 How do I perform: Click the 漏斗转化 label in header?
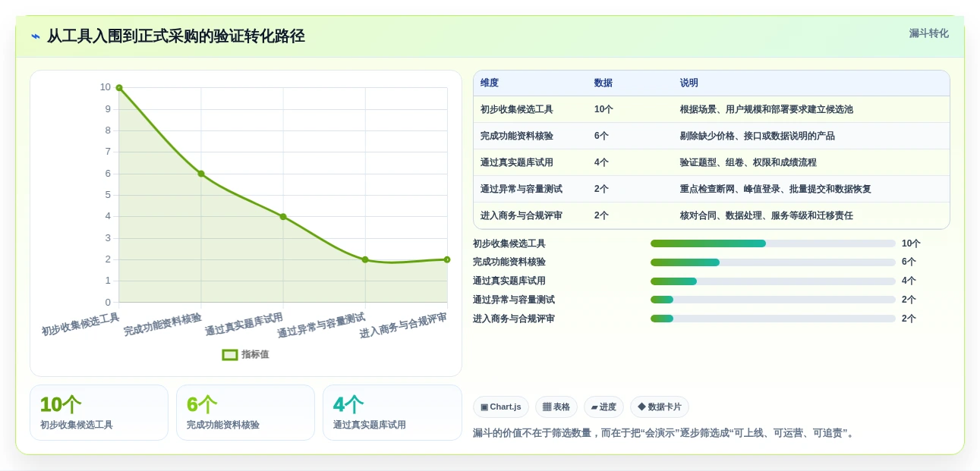pos(929,33)
